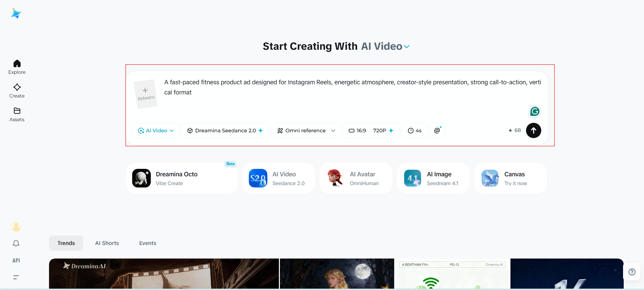Click the Start Creating With heading text

[x=310, y=46]
